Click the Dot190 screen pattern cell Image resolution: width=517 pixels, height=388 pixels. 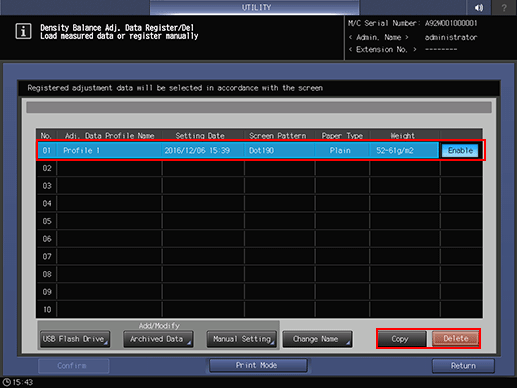[x=279, y=150]
